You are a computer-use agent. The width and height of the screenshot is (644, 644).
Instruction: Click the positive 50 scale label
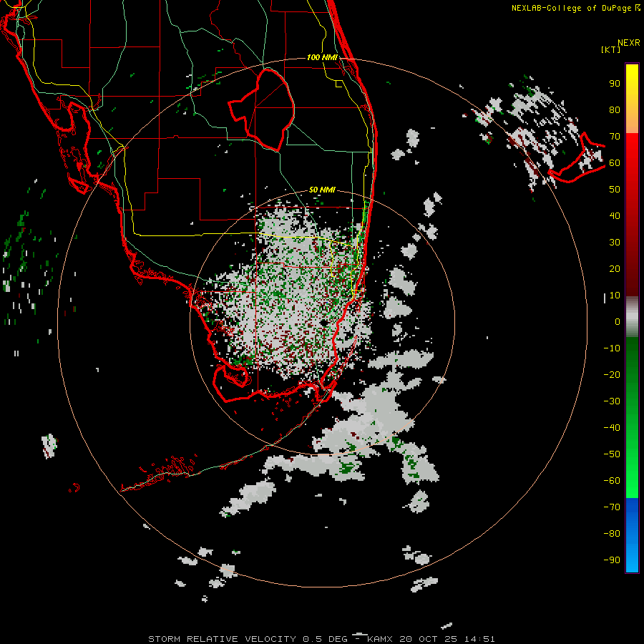coord(615,190)
